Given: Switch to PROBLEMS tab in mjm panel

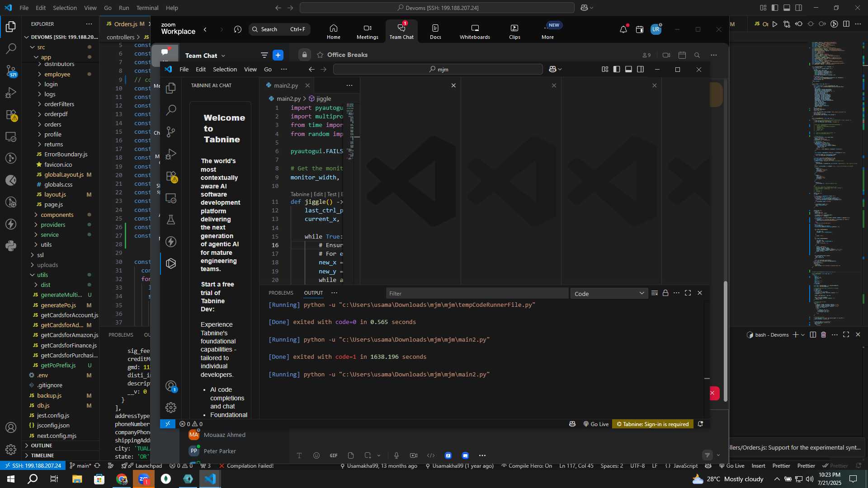Looking at the screenshot, I should pos(281,293).
